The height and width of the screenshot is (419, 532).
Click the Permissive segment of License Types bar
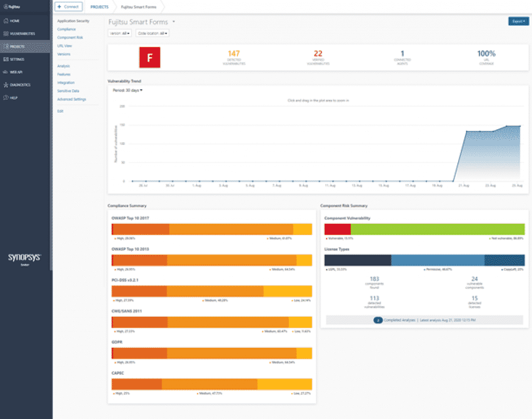pyautogui.click(x=438, y=260)
